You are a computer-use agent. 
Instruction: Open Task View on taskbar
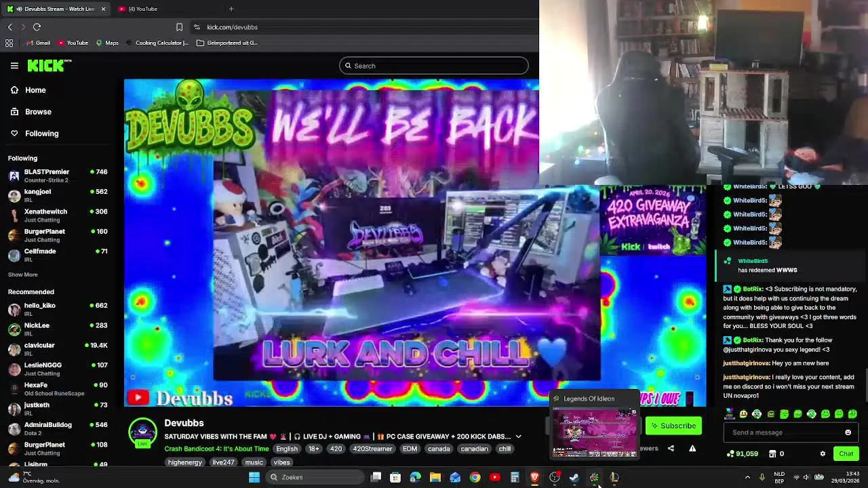(376, 477)
